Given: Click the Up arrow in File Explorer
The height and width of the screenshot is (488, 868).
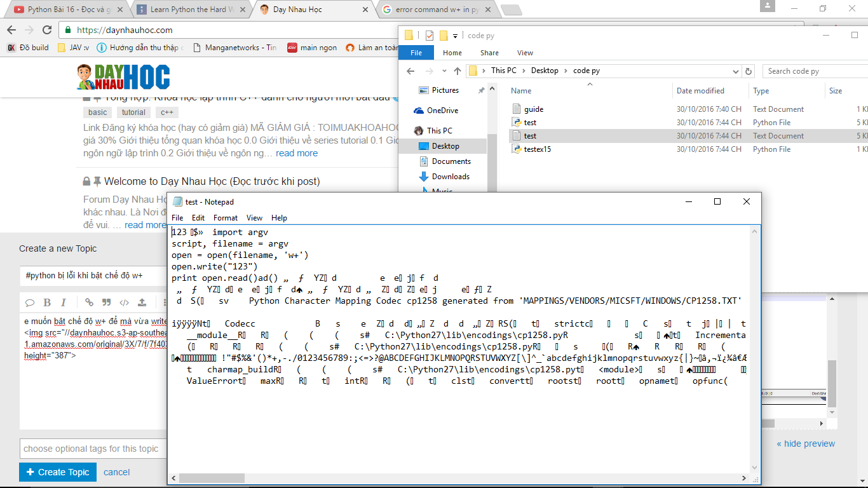Looking at the screenshot, I should [x=458, y=71].
